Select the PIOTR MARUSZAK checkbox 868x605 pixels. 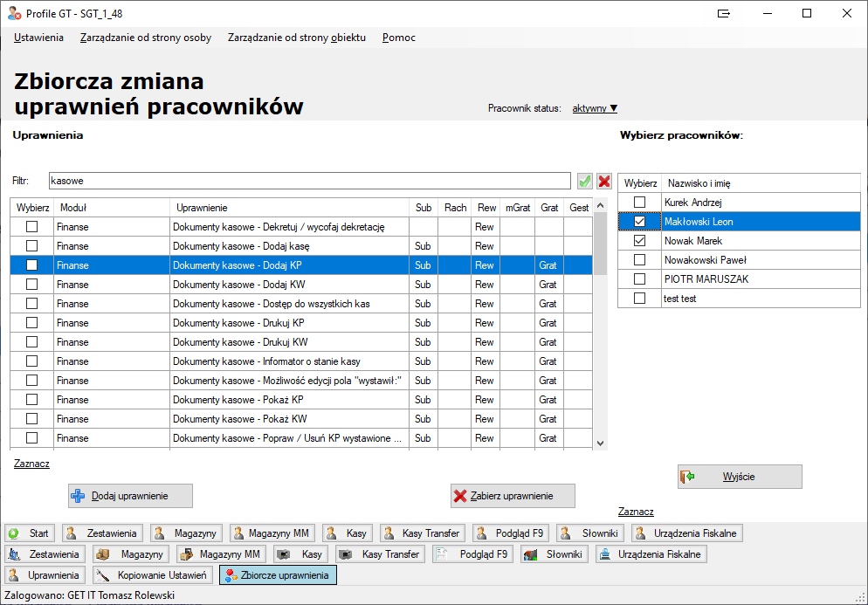pyautogui.click(x=639, y=279)
